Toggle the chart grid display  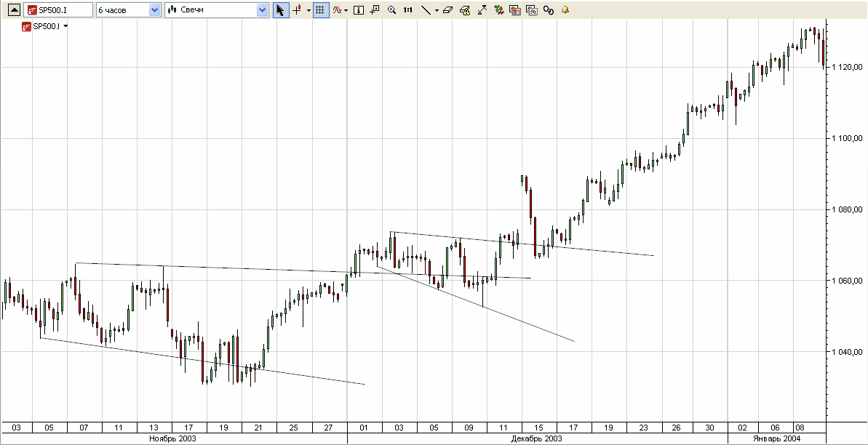[321, 10]
